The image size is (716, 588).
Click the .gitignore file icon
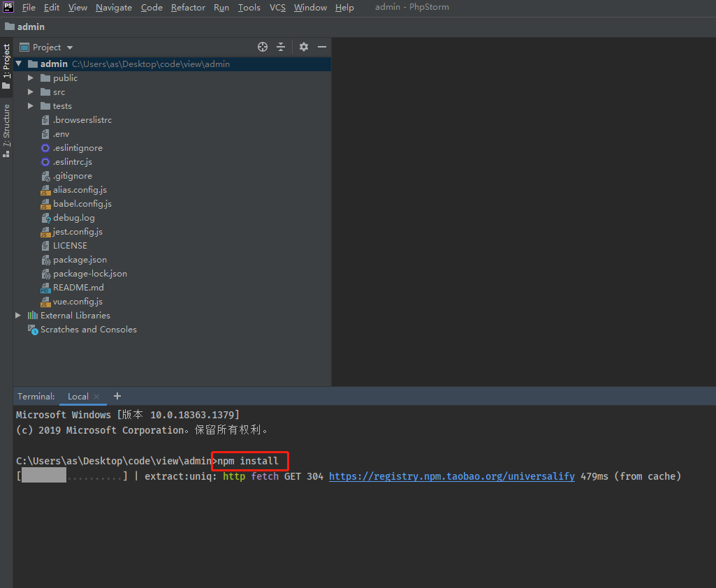tap(45, 176)
